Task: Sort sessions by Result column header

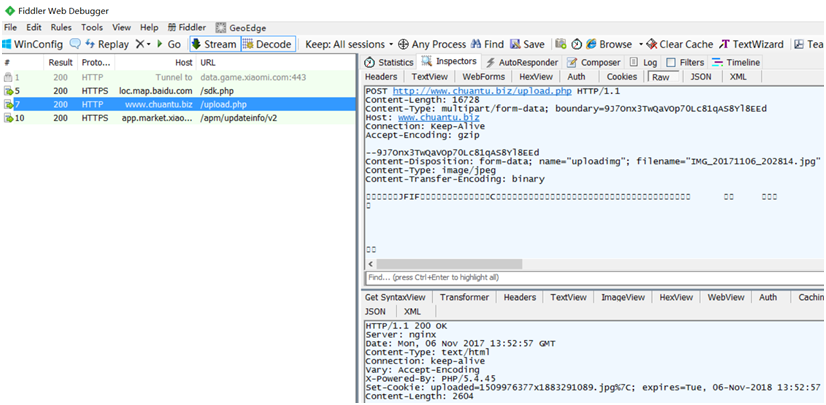Action: (x=61, y=63)
